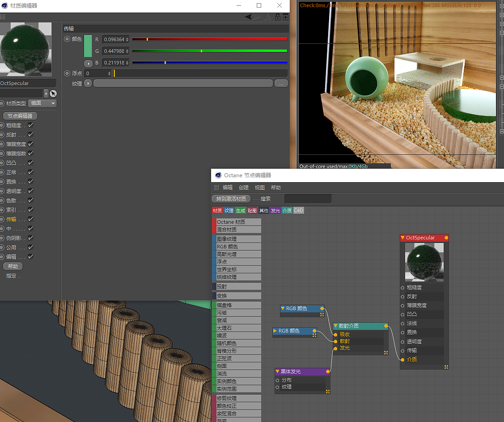Toggle the 置换 channel checkbox
Viewport: 504px width, 422px height.
30,181
